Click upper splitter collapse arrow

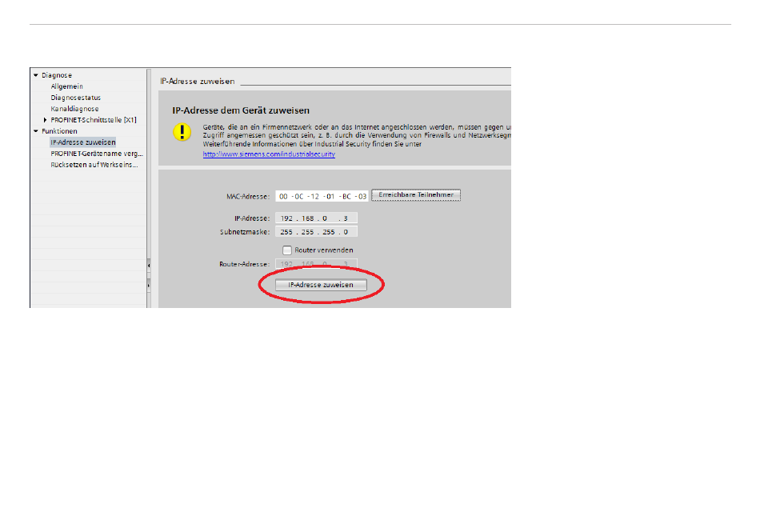tap(149, 266)
